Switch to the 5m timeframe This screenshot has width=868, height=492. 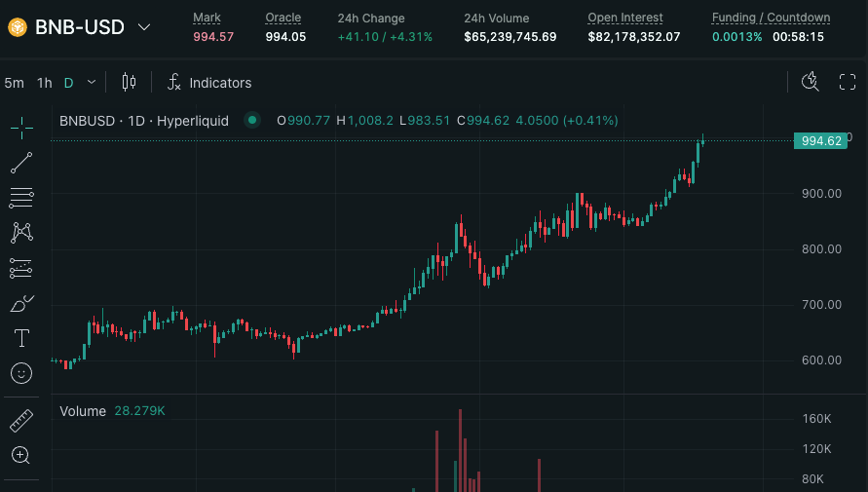[x=15, y=83]
